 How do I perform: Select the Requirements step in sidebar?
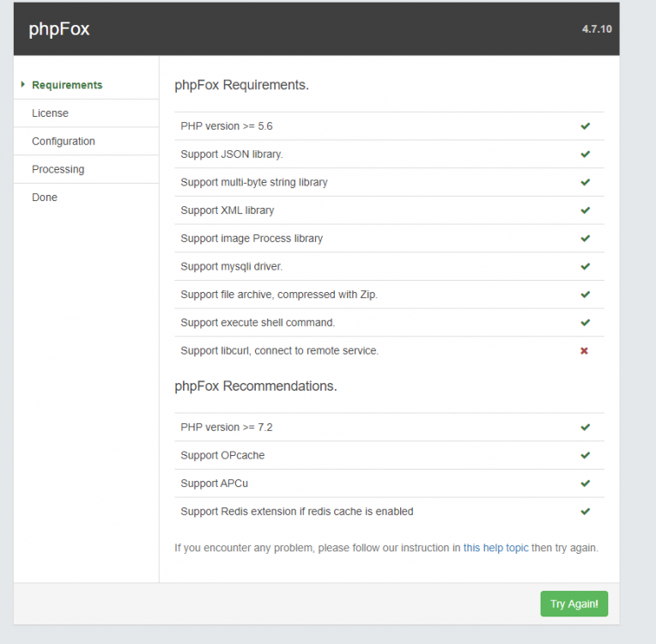[x=67, y=85]
